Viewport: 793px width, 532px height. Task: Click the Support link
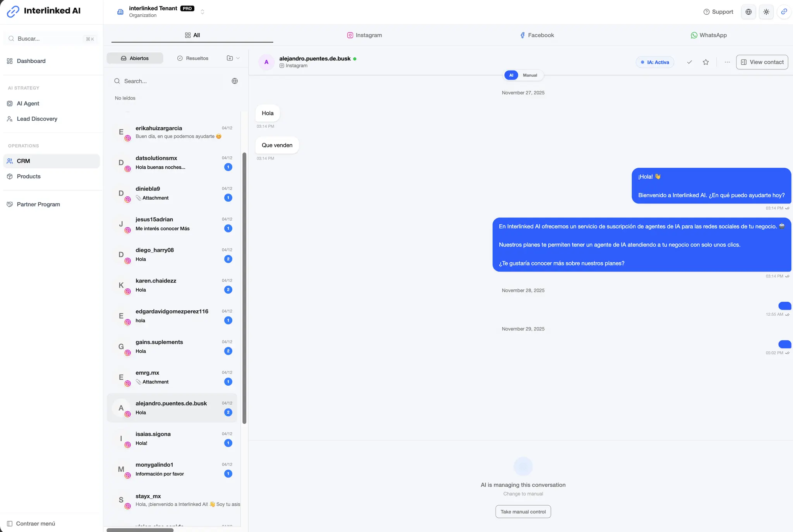coord(718,12)
